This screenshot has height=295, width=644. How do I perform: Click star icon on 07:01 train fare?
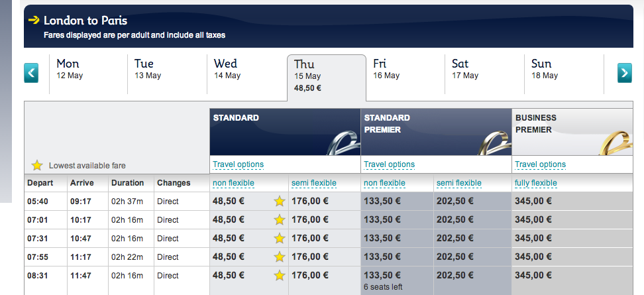click(280, 220)
